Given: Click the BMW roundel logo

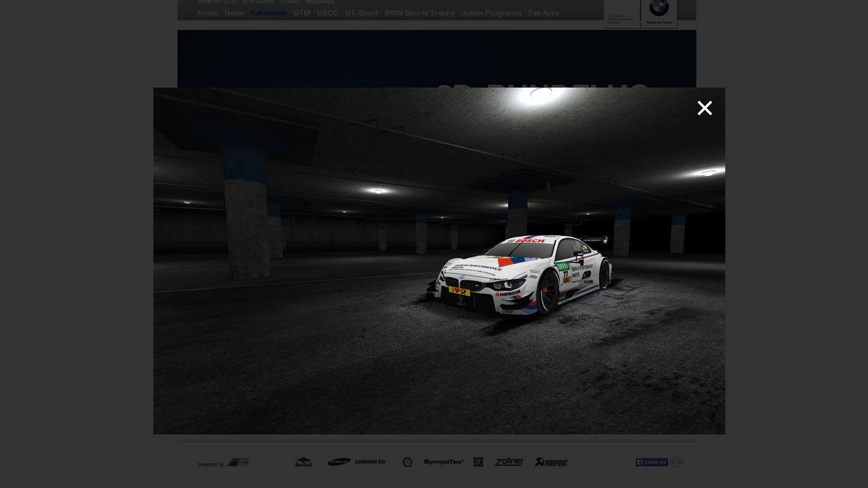Looking at the screenshot, I should pyautogui.click(x=659, y=9).
